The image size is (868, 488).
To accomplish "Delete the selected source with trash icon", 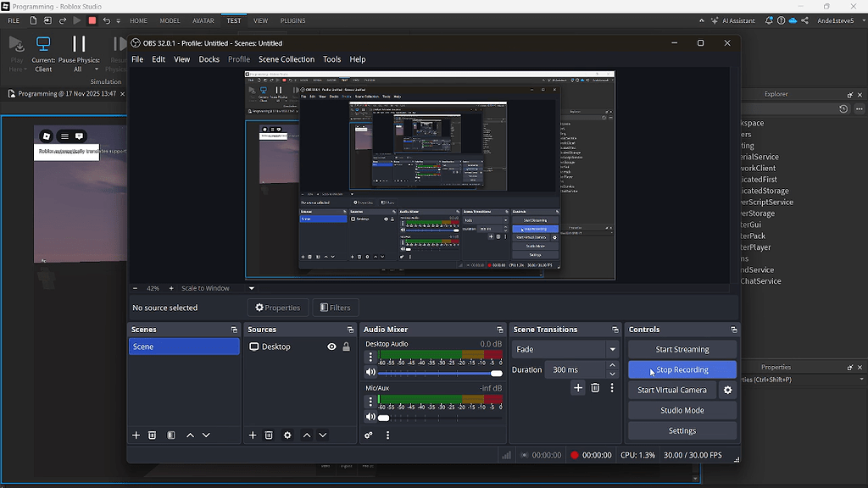I will click(269, 435).
